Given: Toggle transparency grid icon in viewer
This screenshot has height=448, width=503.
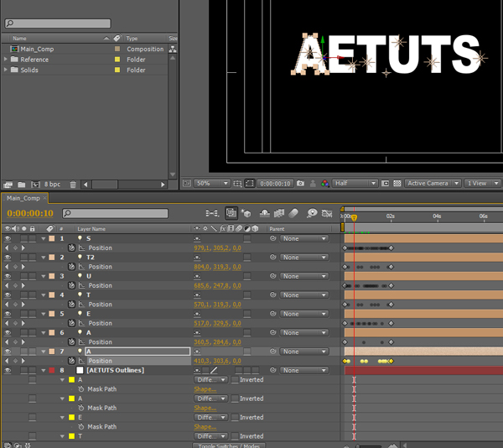Looking at the screenshot, I should pyautogui.click(x=397, y=183).
